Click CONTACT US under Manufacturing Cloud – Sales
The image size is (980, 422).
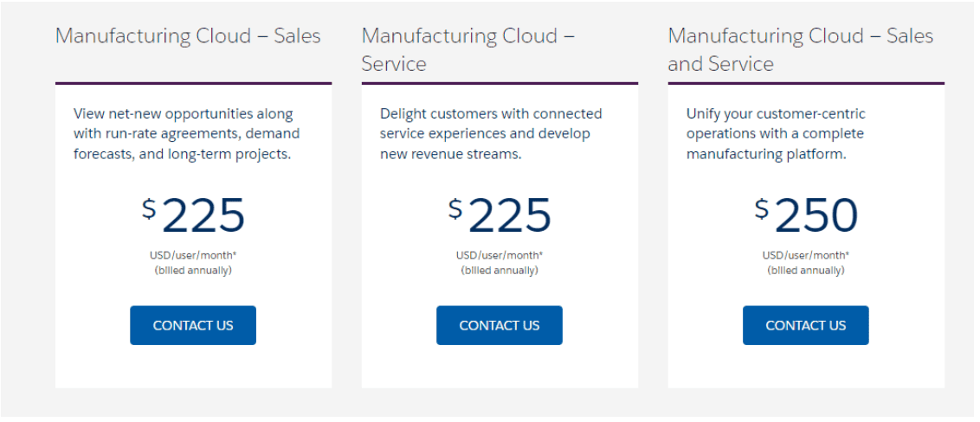(x=193, y=325)
